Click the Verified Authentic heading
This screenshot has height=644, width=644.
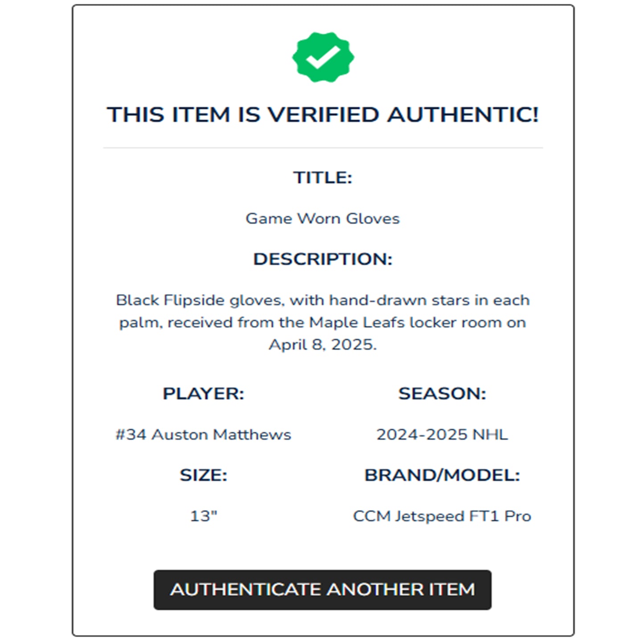(323, 115)
